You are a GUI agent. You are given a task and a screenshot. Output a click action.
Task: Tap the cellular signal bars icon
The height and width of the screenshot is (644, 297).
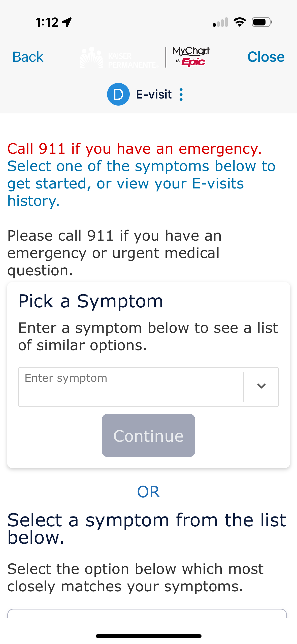click(x=220, y=22)
